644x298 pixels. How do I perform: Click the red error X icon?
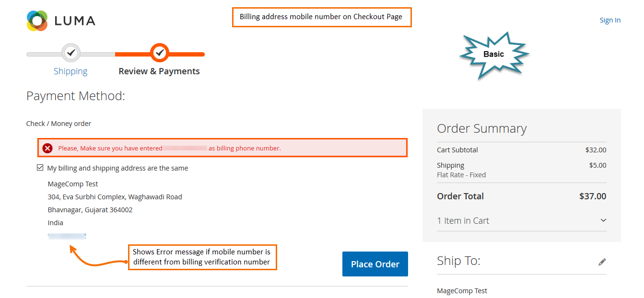pyautogui.click(x=47, y=148)
